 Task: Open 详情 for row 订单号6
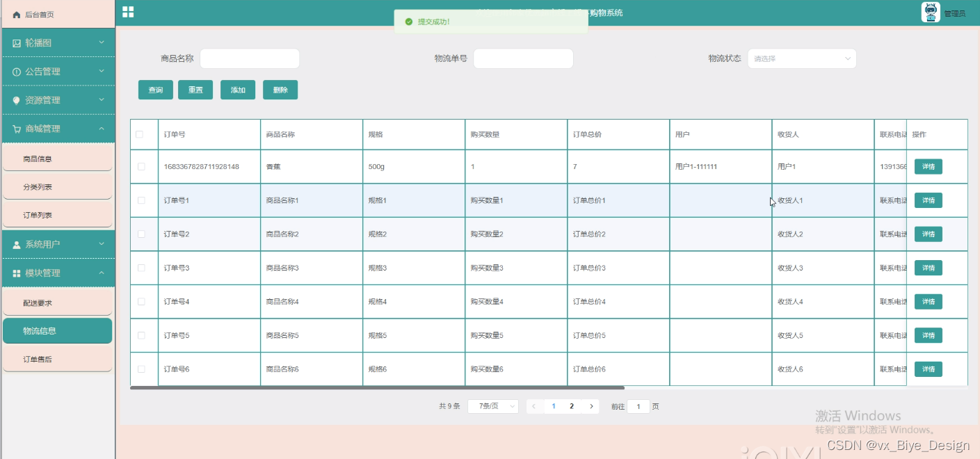click(929, 369)
